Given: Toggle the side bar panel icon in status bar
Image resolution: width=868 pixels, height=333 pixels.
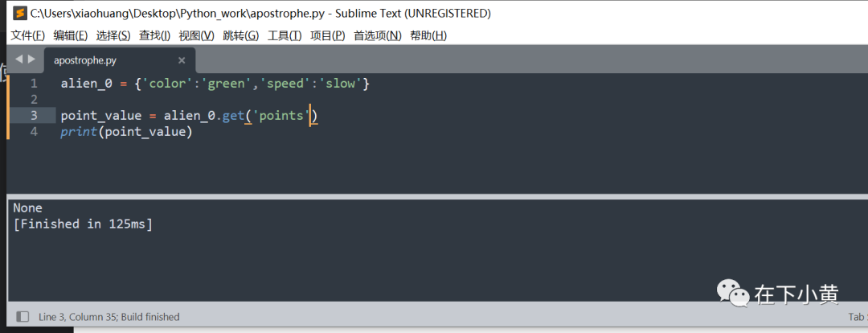Looking at the screenshot, I should (23, 317).
